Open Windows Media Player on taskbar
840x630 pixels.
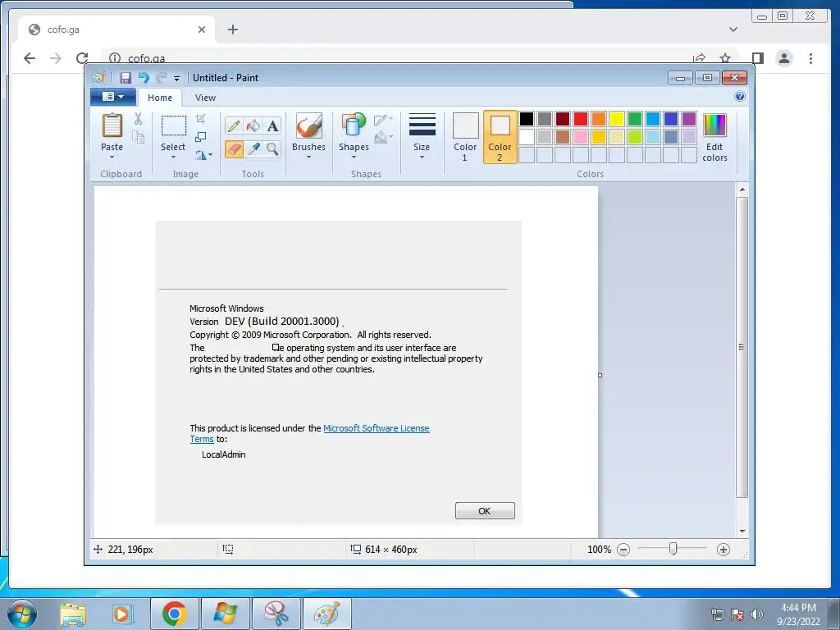[122, 614]
